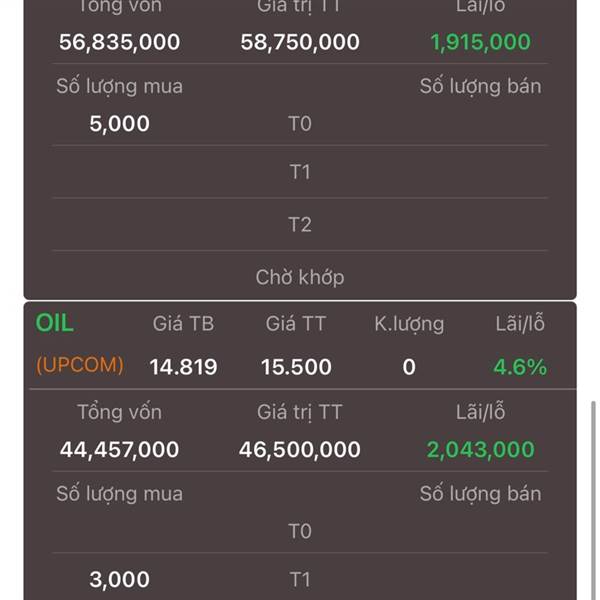The image size is (600, 600).
Task: Tap the 14.819 average price value
Action: pyautogui.click(x=183, y=367)
